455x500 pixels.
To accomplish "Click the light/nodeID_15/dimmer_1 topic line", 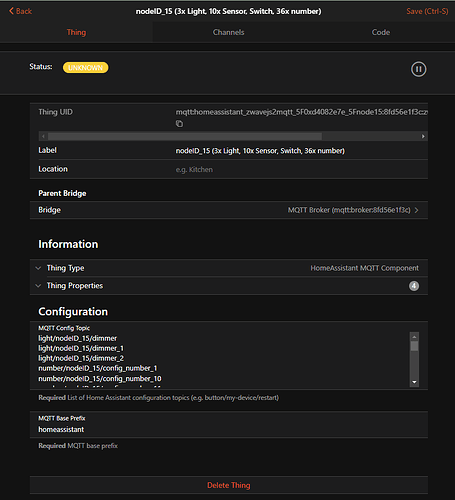I will pyautogui.click(x=81, y=348).
